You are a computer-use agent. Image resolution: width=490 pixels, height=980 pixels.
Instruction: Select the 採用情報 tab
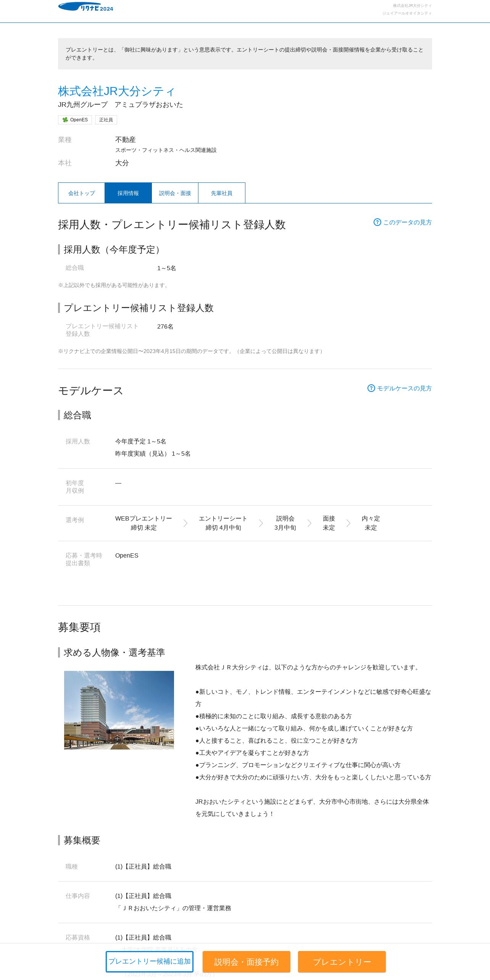(128, 193)
